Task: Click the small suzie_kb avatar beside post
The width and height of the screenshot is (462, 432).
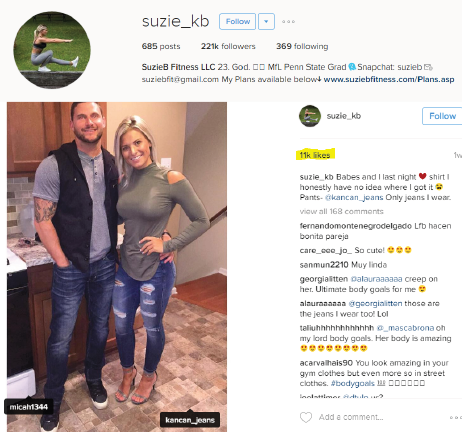Action: [310, 116]
